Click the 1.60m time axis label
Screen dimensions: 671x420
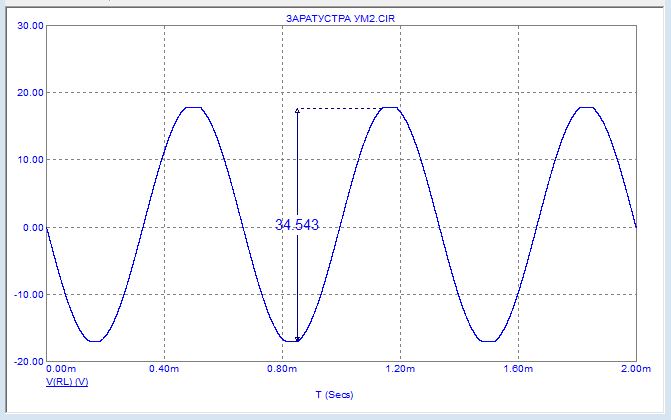(518, 369)
